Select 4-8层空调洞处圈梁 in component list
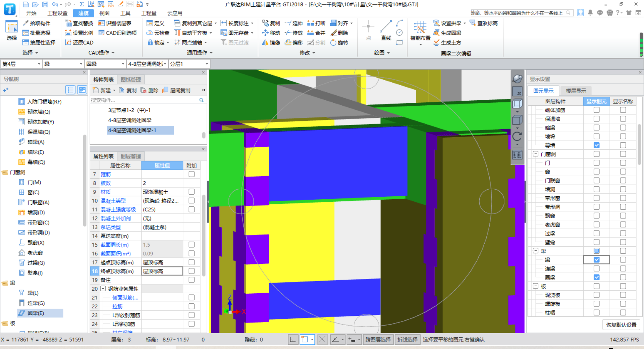Screen dimensions: 644x349 130,120
